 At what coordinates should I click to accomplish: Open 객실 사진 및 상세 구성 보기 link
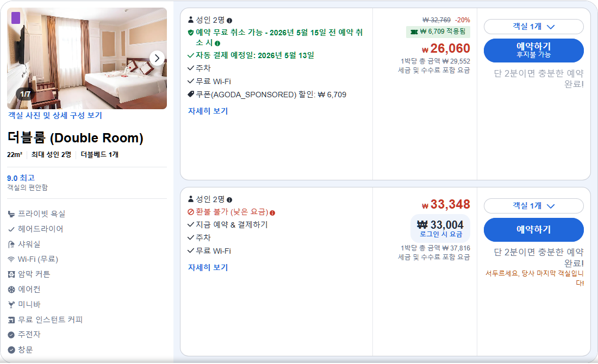click(x=55, y=116)
